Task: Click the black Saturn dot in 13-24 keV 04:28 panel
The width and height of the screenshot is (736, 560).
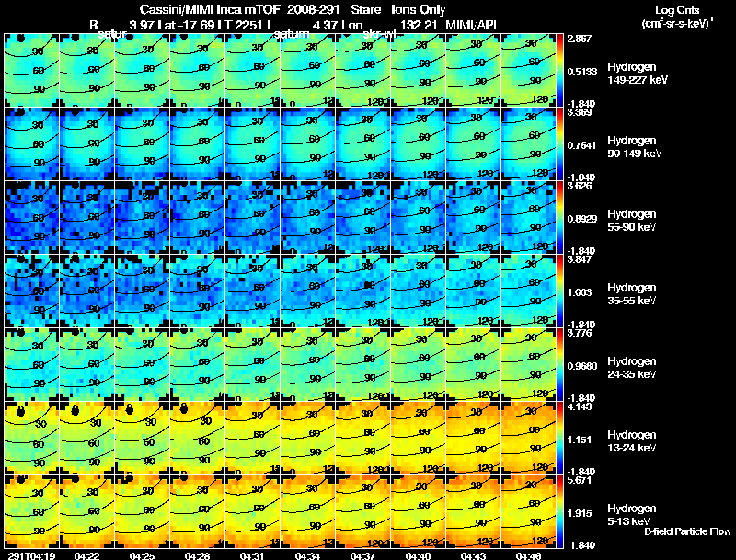Action: tap(184, 409)
